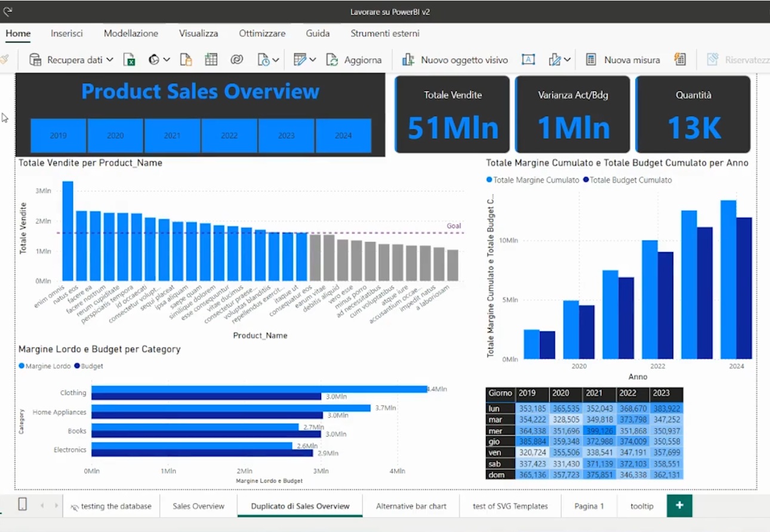This screenshot has height=532, width=770.
Task: Click the Totale Budget Cumulato legend swatch
Action: pos(586,180)
